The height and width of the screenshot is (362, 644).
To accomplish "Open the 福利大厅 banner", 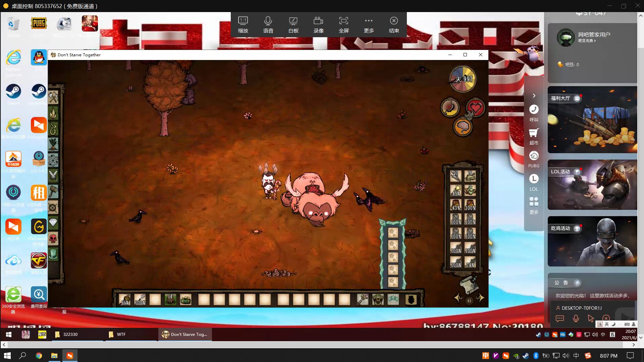I will [592, 120].
